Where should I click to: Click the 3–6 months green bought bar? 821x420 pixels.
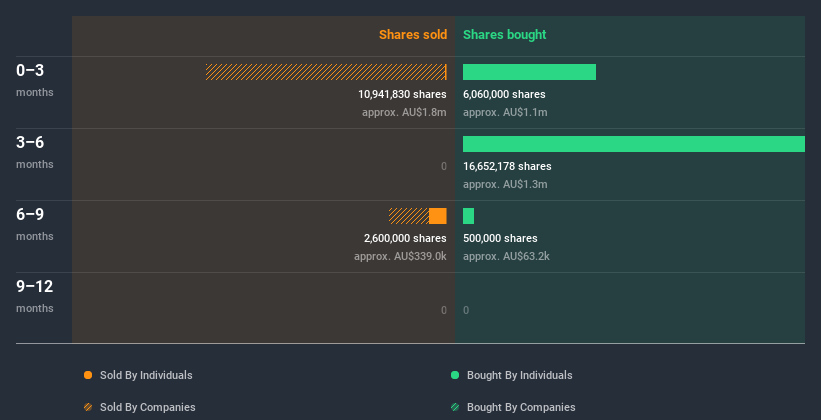[633, 144]
